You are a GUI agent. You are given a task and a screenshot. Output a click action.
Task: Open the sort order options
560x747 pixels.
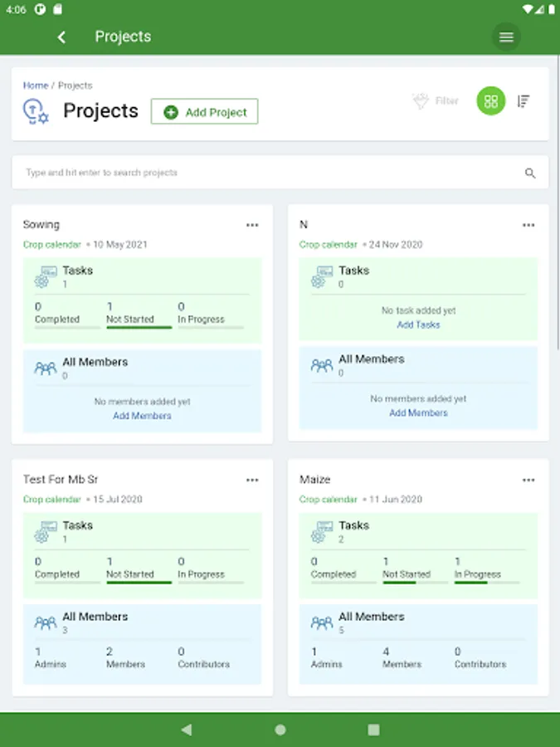(523, 101)
